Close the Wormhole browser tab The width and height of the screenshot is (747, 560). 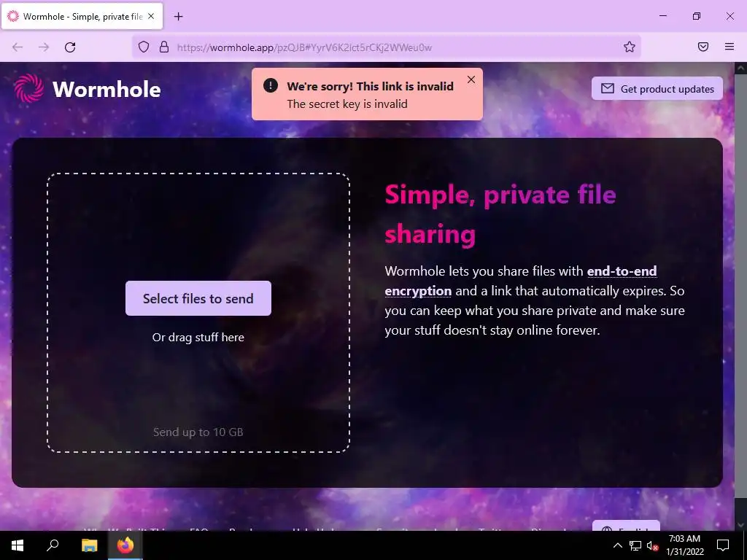click(151, 16)
